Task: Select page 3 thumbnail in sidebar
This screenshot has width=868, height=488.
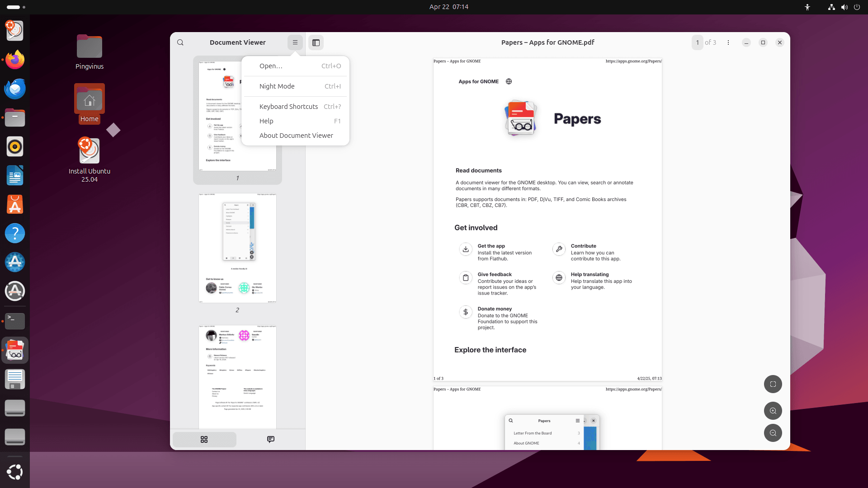Action: pyautogui.click(x=237, y=377)
